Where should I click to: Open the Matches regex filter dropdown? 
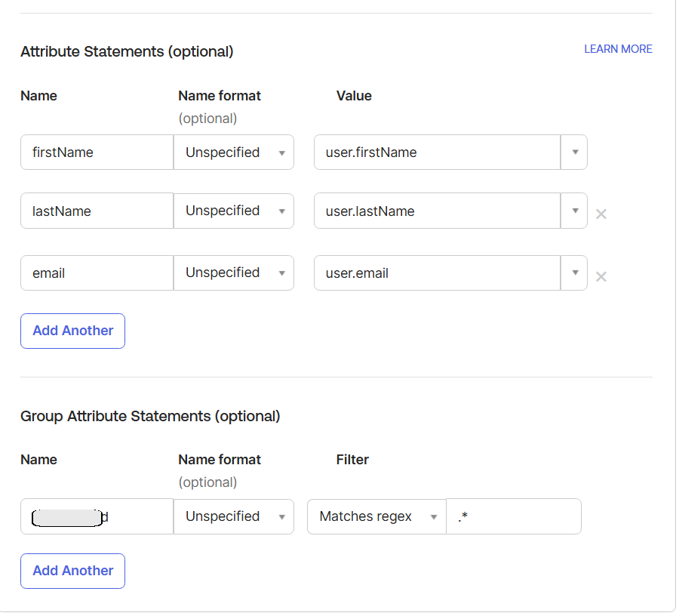tap(376, 516)
